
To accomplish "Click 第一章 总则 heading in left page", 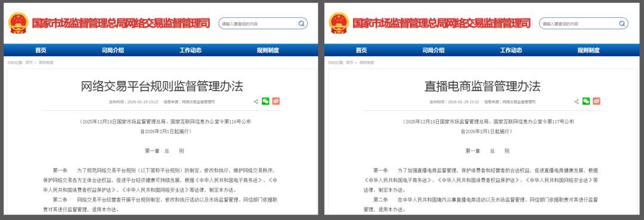I will click(x=165, y=151).
